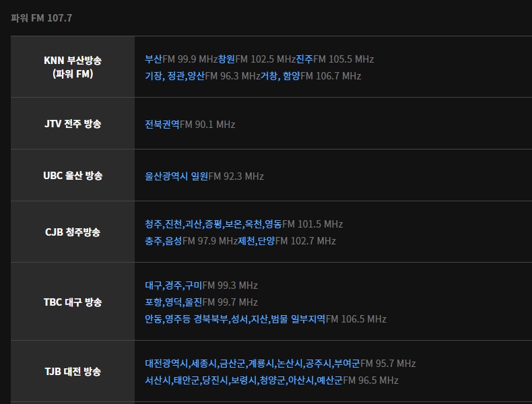This screenshot has height=404, width=532.
Task: Select the KNN 부산방송 (파워 FM) row header
Action: (x=73, y=67)
